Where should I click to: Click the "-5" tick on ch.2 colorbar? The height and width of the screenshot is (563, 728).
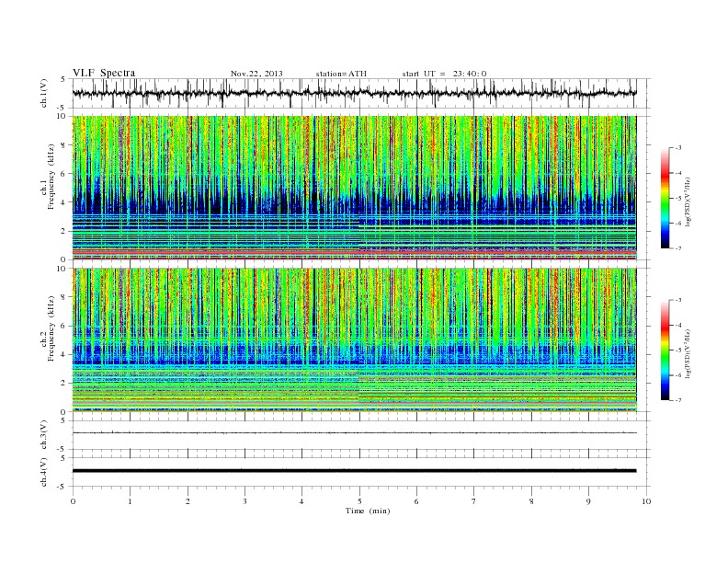click(677, 350)
